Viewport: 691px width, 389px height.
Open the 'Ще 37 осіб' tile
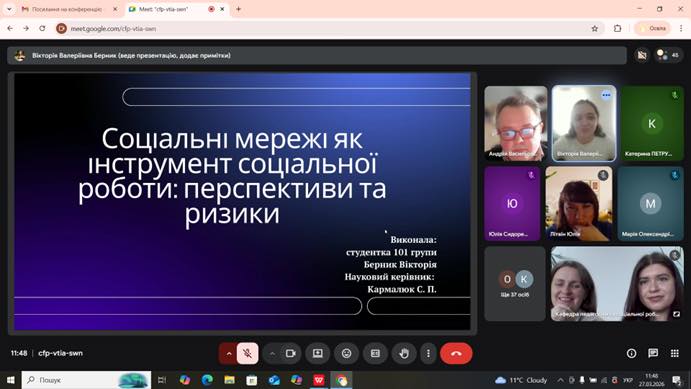coord(515,284)
